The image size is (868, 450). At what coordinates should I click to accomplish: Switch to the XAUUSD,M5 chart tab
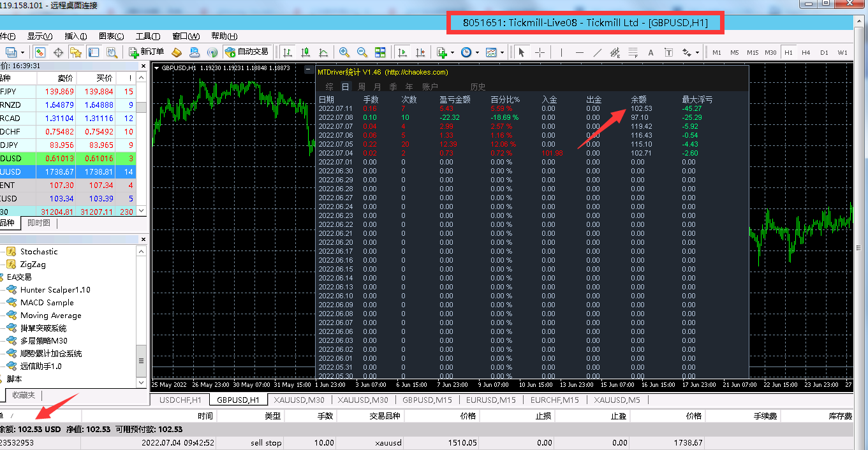click(x=617, y=400)
